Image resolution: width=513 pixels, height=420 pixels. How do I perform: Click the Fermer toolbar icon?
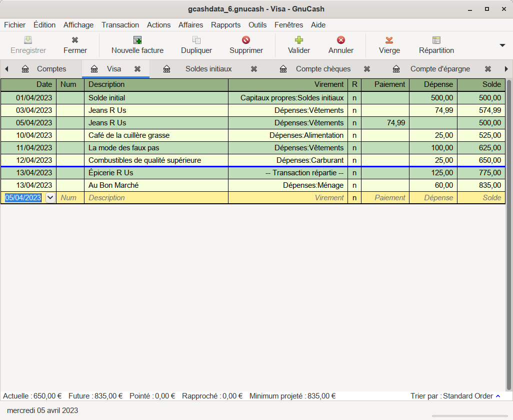(x=75, y=40)
